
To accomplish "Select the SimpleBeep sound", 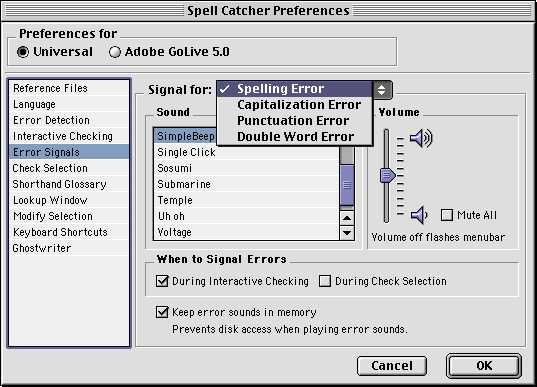I will tap(185, 136).
